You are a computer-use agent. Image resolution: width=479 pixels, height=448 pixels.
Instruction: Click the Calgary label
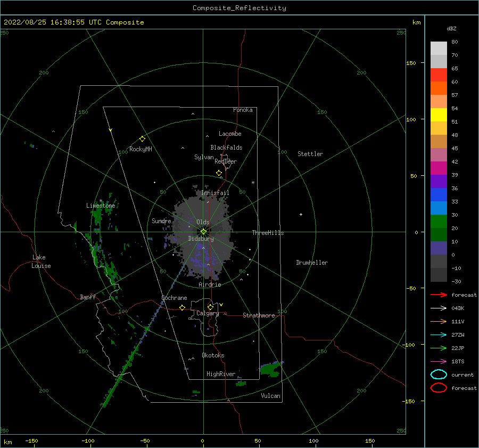pos(208,313)
